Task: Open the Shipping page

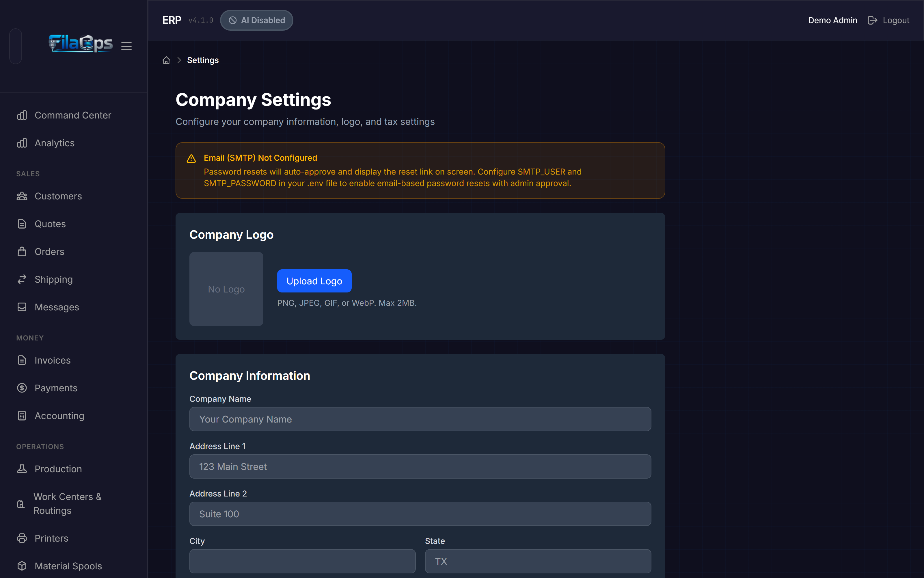Action: click(74, 279)
